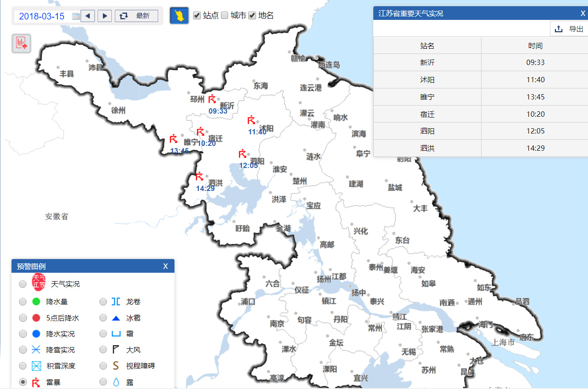588x389 pixels.
Task: Click the 最新 refresh button
Action: [137, 16]
